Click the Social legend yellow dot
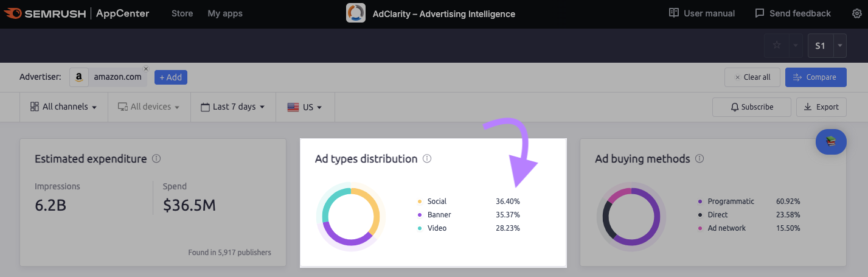868x277 pixels. (x=420, y=202)
